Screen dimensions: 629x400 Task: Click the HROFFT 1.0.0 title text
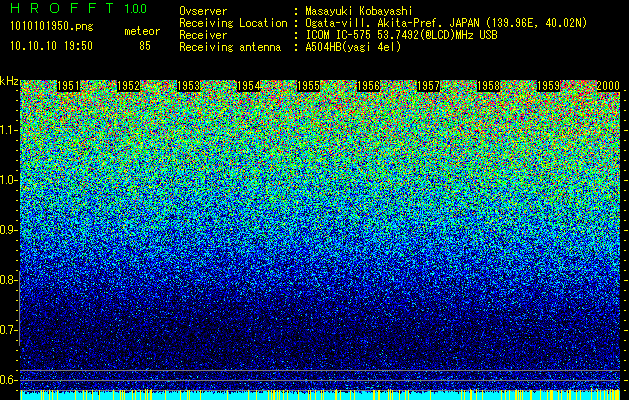pos(79,8)
